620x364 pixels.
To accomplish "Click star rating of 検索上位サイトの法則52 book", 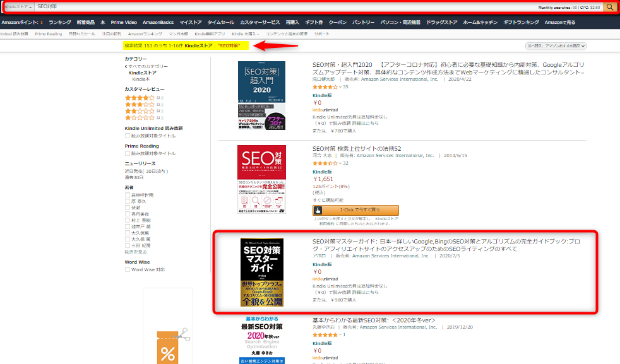I will (x=325, y=163).
